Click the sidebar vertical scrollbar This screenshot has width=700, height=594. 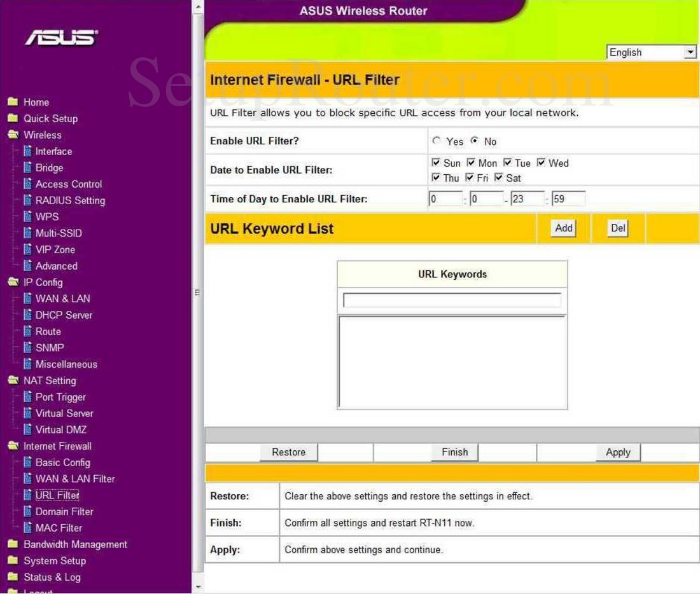tap(197, 293)
